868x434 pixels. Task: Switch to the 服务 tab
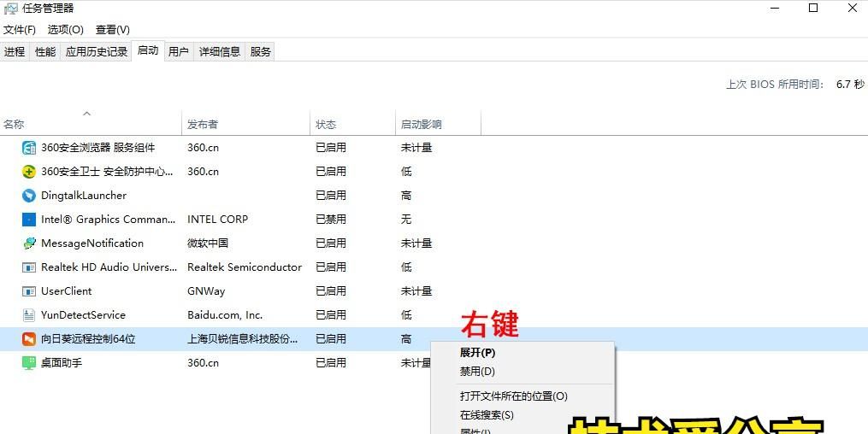260,51
